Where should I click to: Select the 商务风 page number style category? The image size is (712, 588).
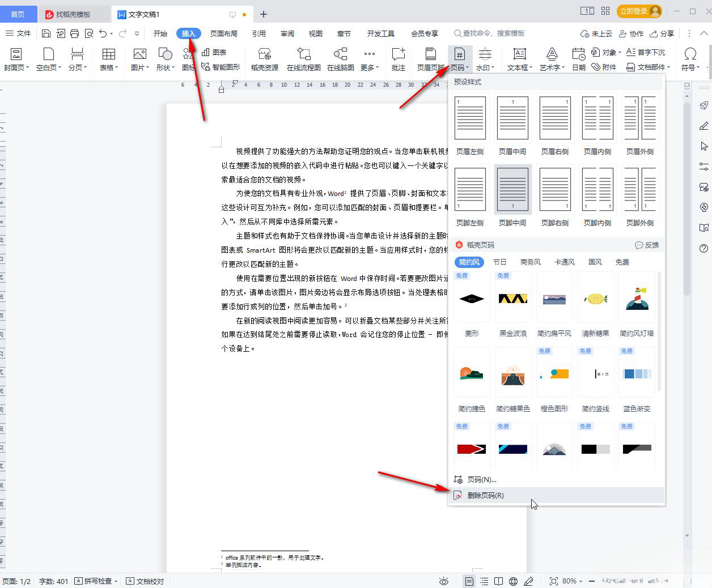(531, 262)
